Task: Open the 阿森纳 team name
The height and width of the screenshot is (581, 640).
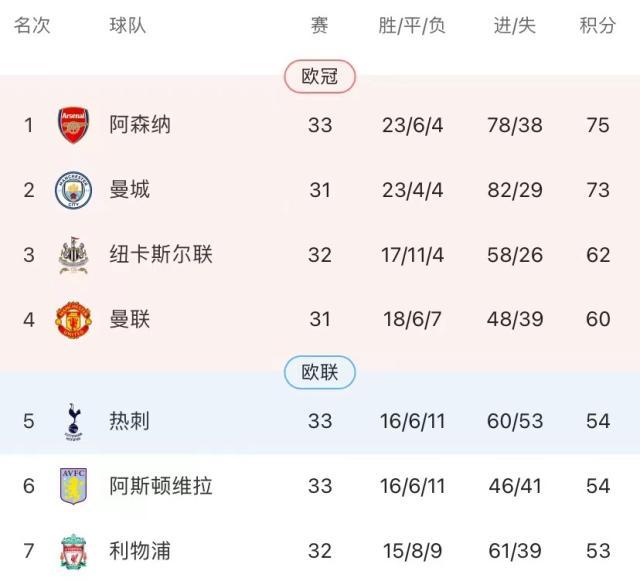Action: click(140, 125)
